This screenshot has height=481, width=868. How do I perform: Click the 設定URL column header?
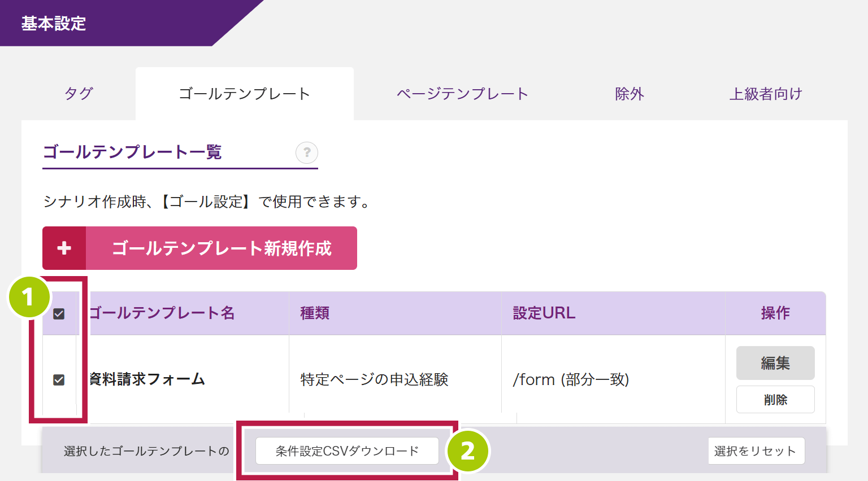(544, 313)
